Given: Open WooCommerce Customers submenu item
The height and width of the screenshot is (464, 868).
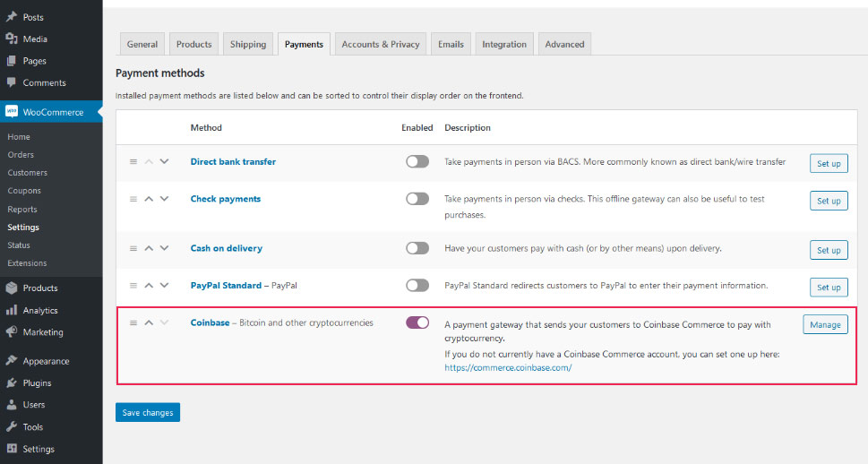Looking at the screenshot, I should point(27,172).
